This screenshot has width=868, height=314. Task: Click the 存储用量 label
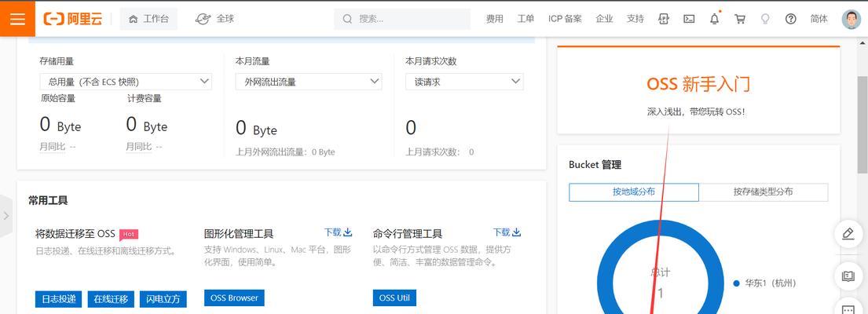click(x=57, y=61)
